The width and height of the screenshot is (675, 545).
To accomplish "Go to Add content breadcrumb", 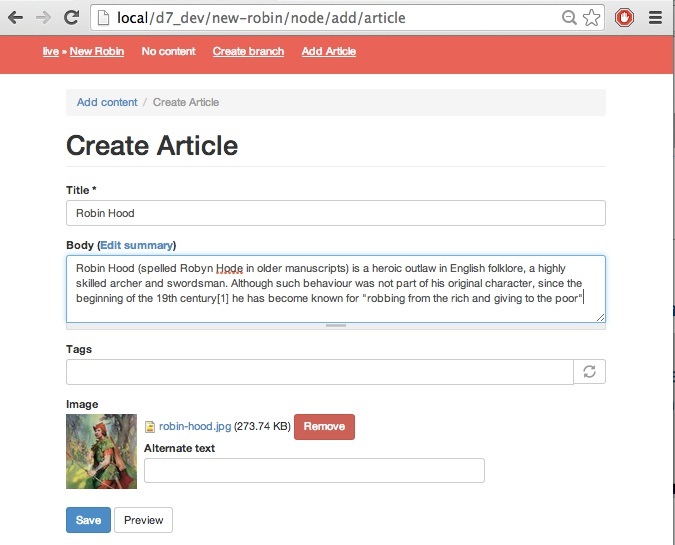I will [107, 102].
